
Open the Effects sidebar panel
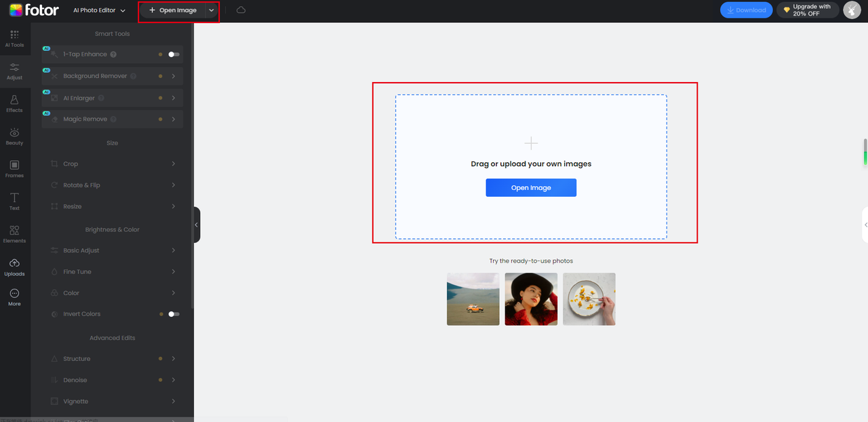tap(14, 104)
